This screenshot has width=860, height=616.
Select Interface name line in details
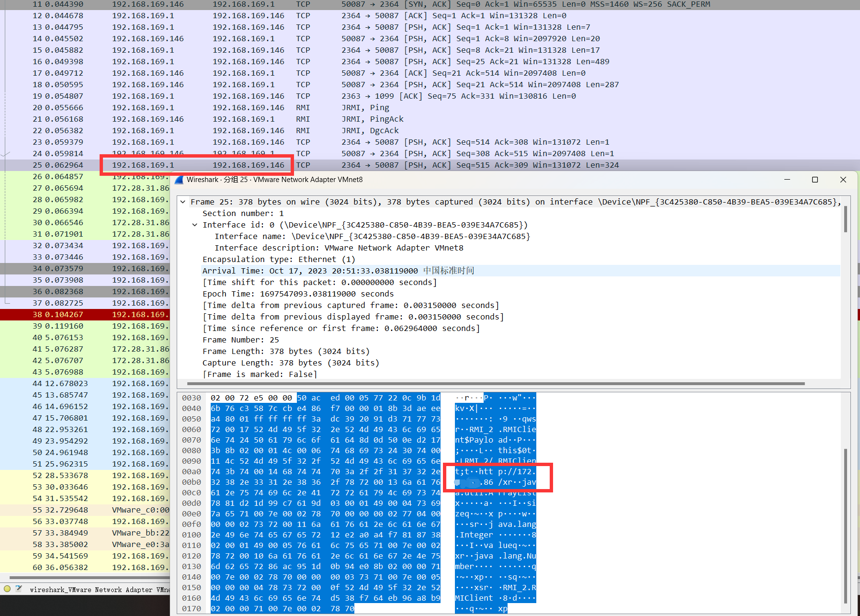coord(372,237)
